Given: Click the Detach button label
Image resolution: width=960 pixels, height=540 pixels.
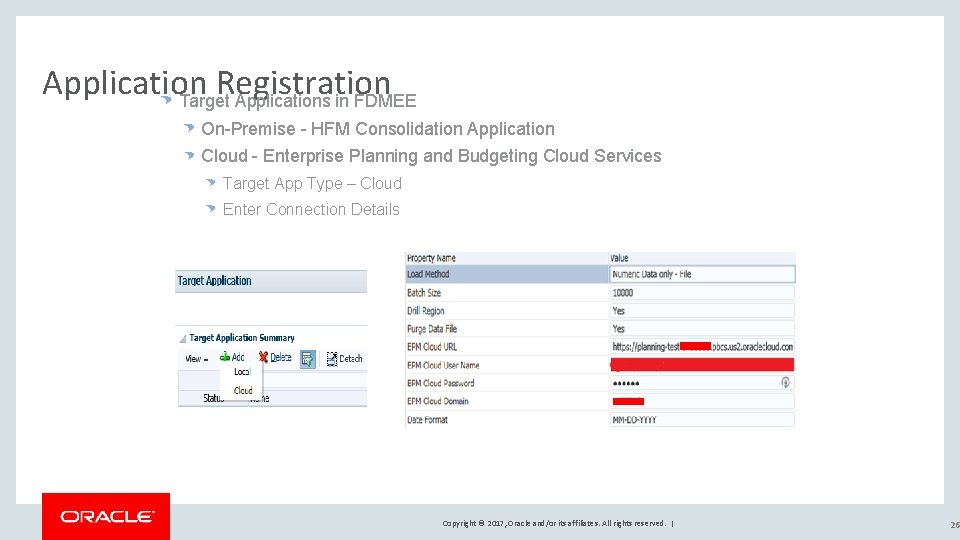Looking at the screenshot, I should [351, 359].
